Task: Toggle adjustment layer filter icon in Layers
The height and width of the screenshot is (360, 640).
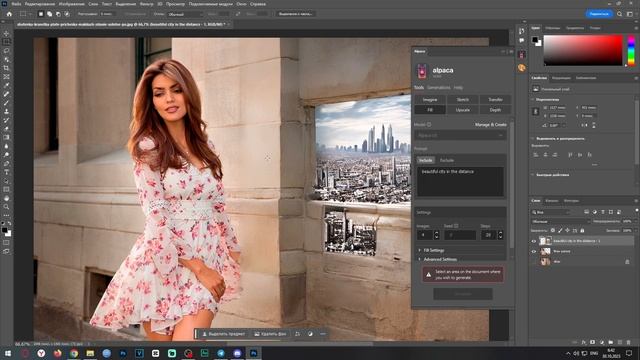Action: 594,212
